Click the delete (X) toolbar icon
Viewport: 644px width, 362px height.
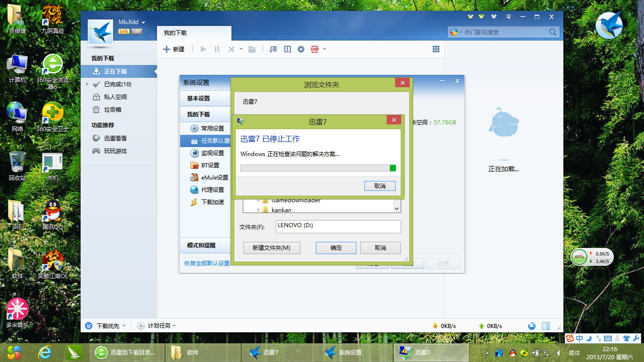(x=231, y=49)
